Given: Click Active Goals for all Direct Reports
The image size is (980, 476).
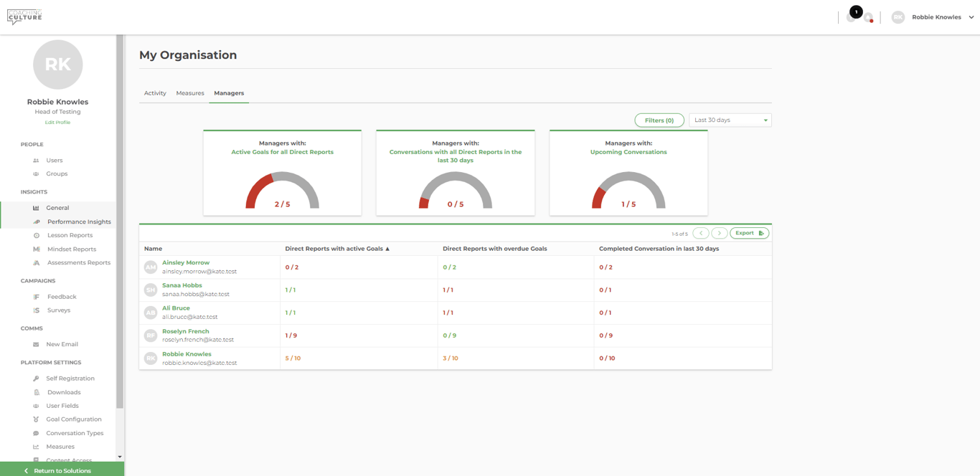Looking at the screenshot, I should (x=282, y=152).
